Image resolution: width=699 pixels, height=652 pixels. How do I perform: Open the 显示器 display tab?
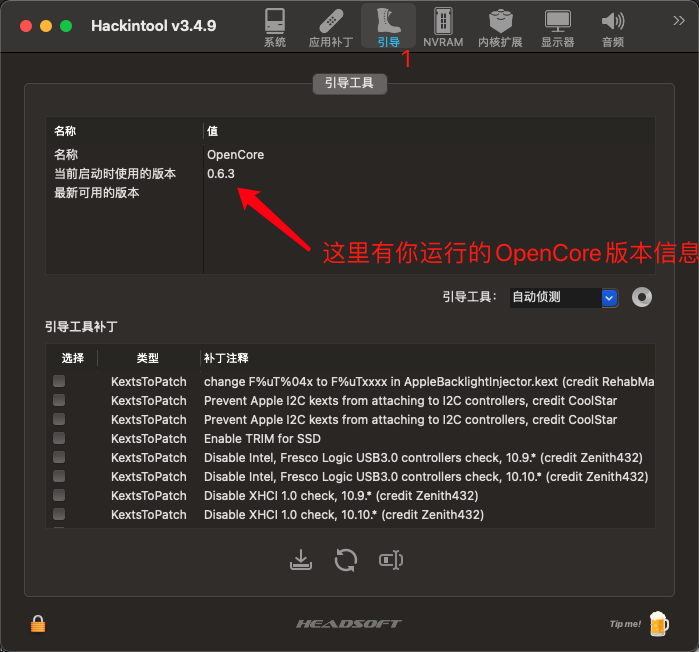(x=557, y=28)
